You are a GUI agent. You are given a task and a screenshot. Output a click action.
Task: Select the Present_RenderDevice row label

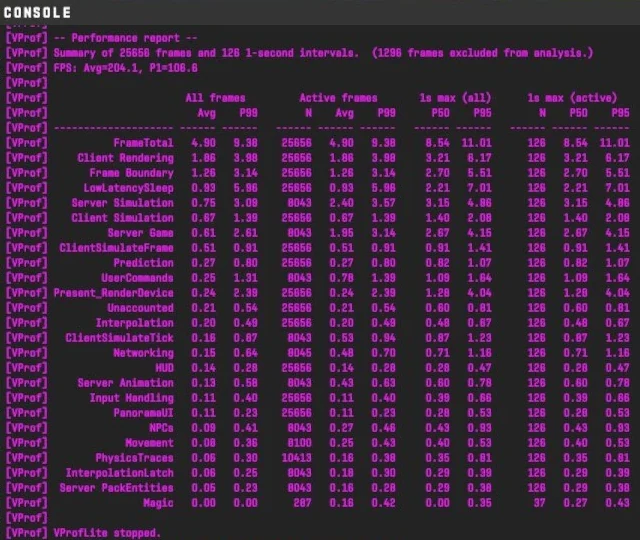click(x=113, y=293)
